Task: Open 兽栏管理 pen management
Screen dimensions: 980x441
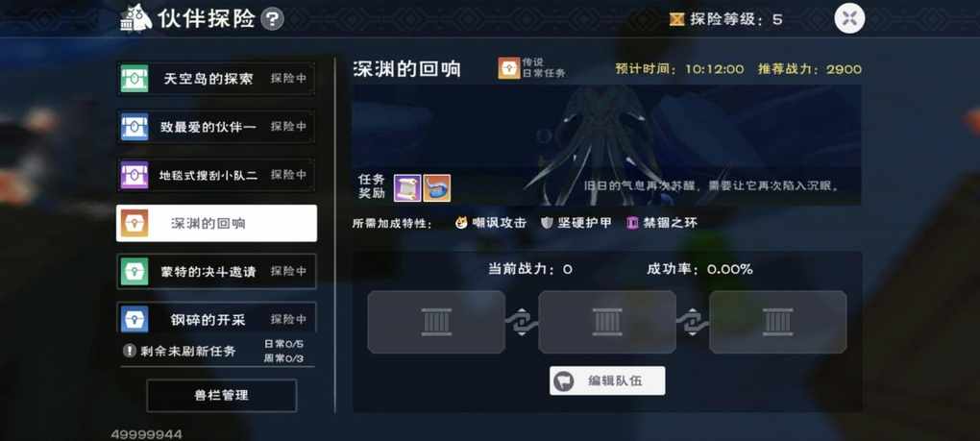Action: (x=222, y=396)
